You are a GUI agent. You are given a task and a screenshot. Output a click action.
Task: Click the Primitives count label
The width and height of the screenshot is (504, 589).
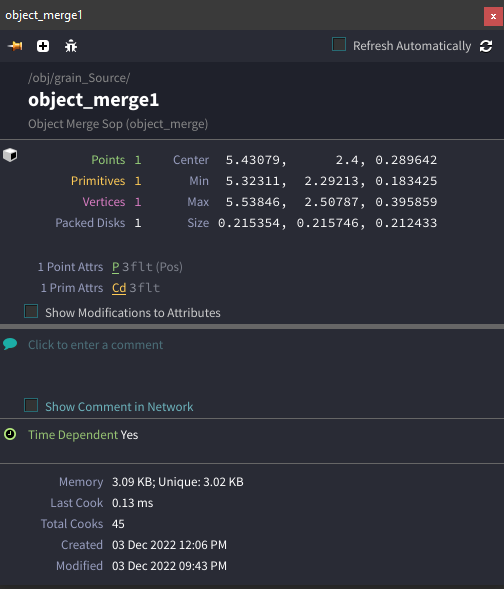pyautogui.click(x=98, y=181)
